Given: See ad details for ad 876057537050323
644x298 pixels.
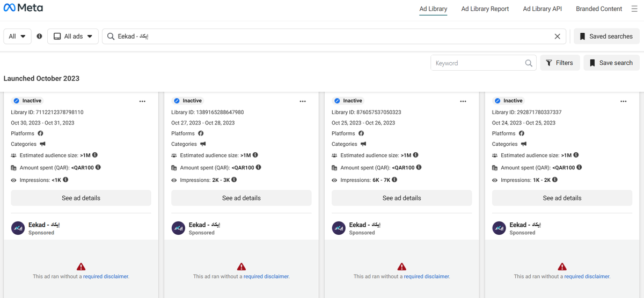Looking at the screenshot, I should [402, 198].
